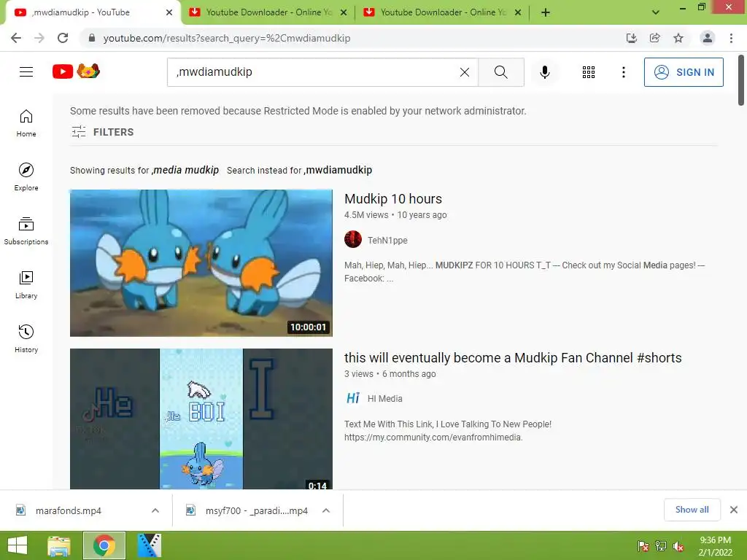Open the Windows Start menu
Viewport: 747px width, 560px height.
click(x=18, y=545)
